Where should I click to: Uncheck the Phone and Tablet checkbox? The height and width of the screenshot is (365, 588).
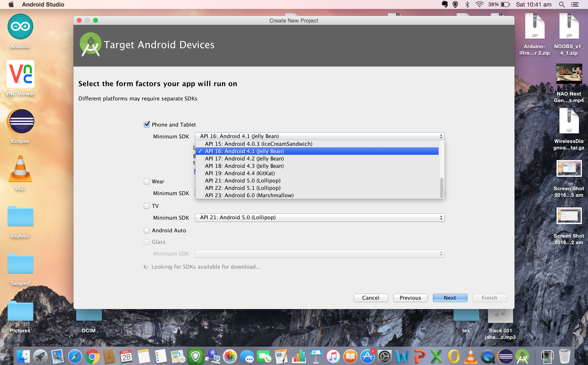click(147, 125)
